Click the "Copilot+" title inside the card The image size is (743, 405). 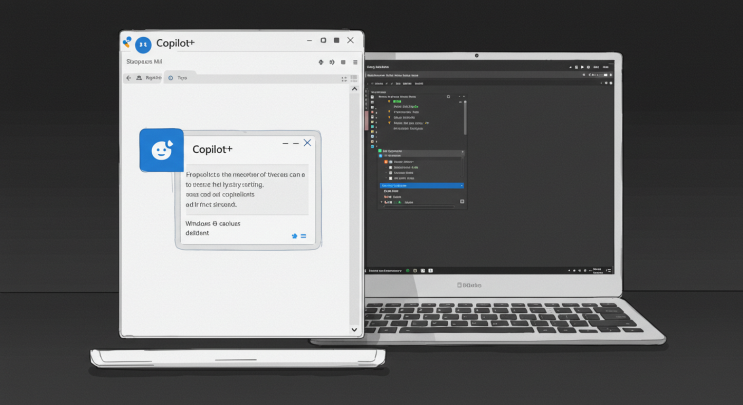click(x=212, y=150)
